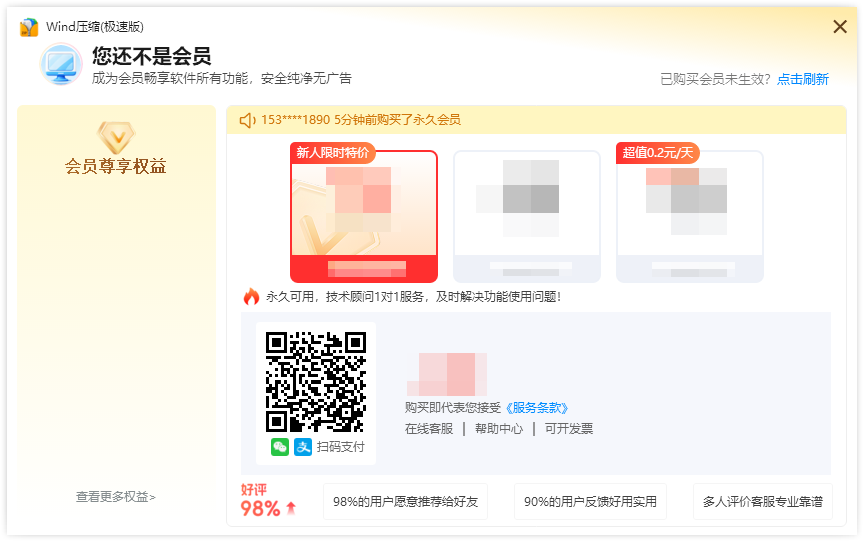Image resolution: width=864 pixels, height=542 pixels.
Task: Close the Wind压缩 membership dialog
Action: click(840, 26)
